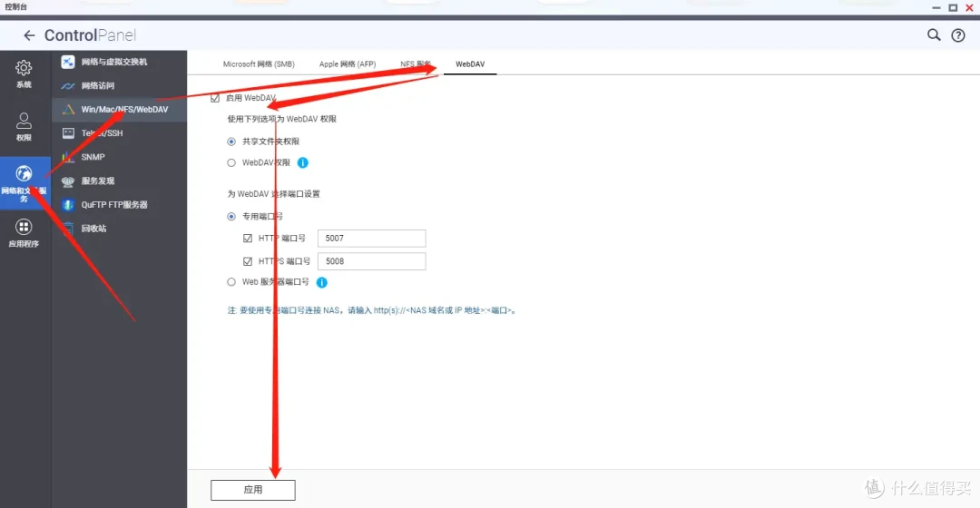Open the 系统 gear section
Viewport: 980px width, 508px height.
click(24, 73)
